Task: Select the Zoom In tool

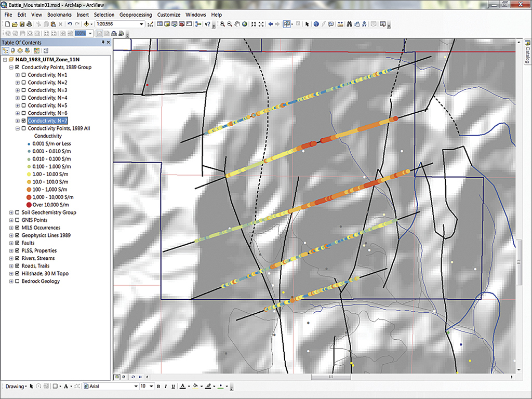Action: pyautogui.click(x=222, y=24)
